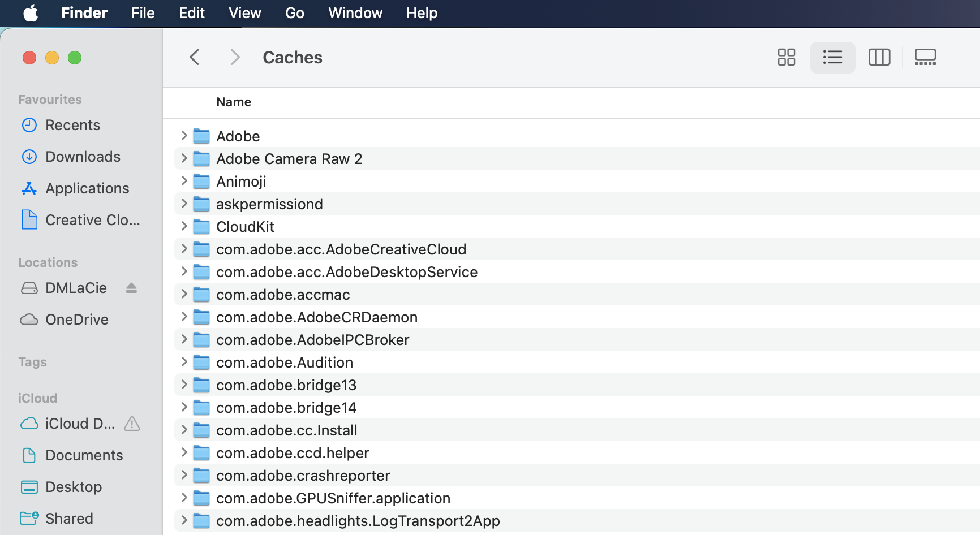Expand the askpermissiond folder
This screenshot has width=980, height=535.
point(184,204)
